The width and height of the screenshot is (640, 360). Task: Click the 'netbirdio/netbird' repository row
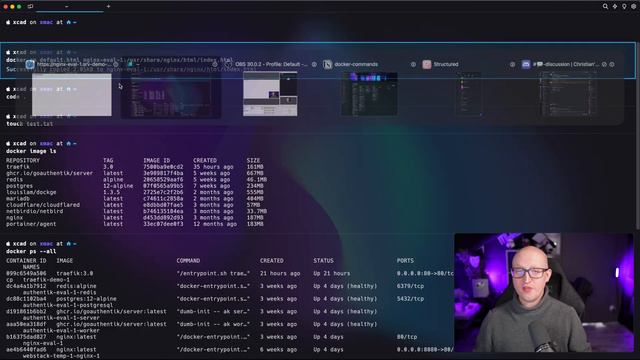pos(136,211)
